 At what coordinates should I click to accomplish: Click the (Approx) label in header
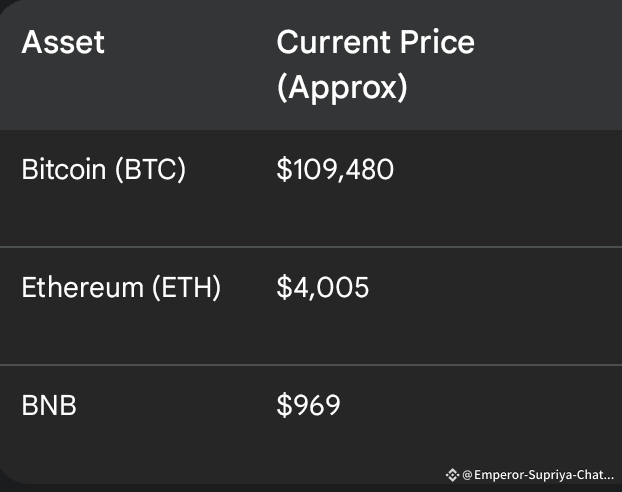pos(342,87)
